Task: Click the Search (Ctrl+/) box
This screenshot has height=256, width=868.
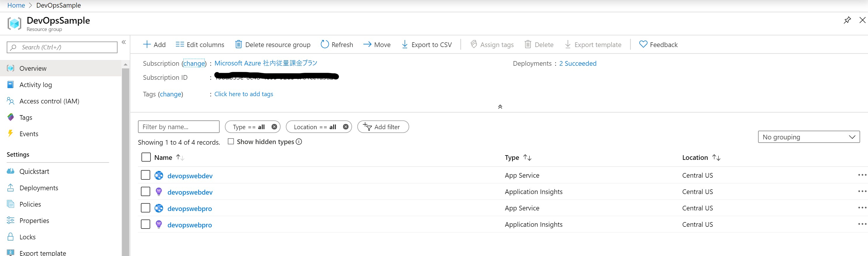Action: tap(62, 47)
